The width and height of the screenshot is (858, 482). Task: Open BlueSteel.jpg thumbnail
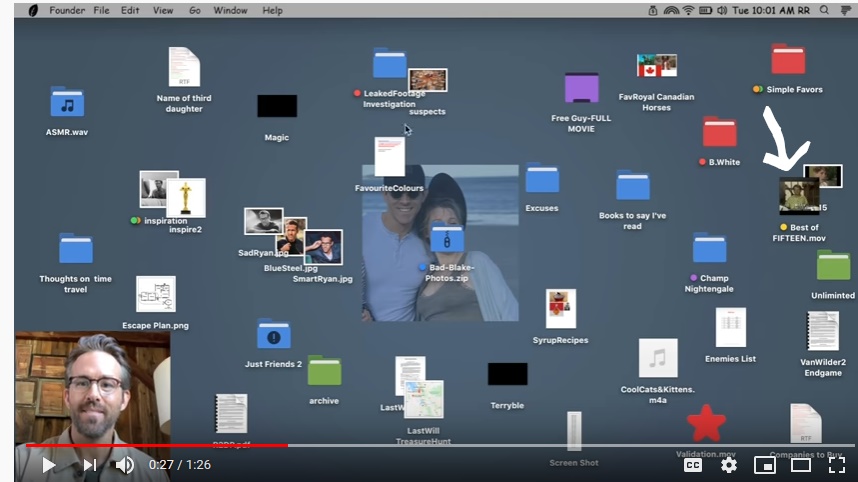tap(292, 237)
